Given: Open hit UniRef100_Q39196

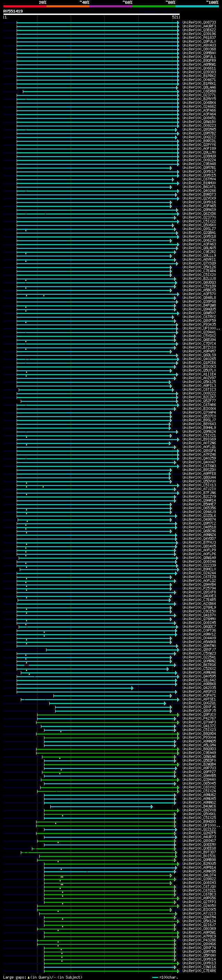Looking at the screenshot, I should pyautogui.click(x=199, y=34).
